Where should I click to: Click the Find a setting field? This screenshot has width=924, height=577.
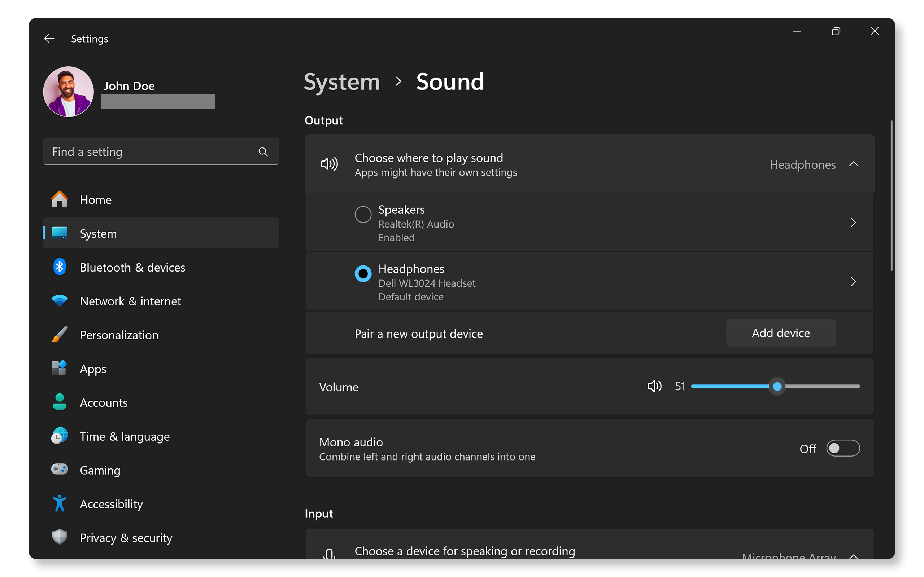coord(153,152)
